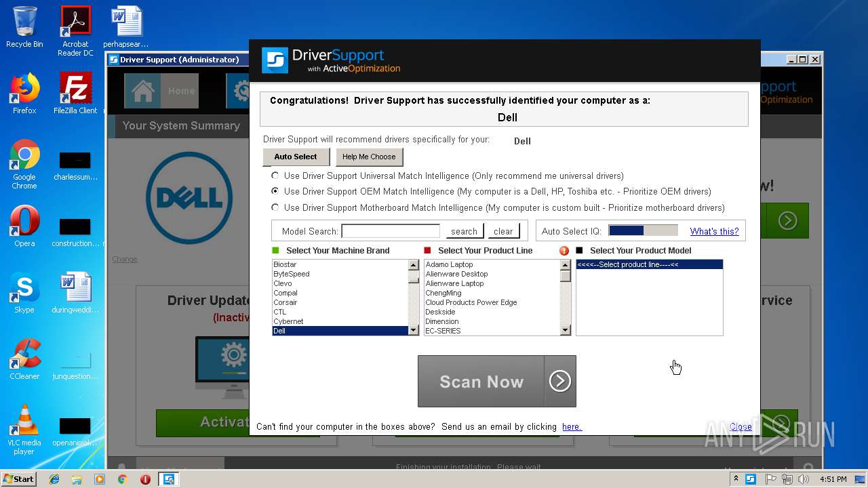Open the What's this? link
Viewport: 868px width, 488px height.
[x=714, y=231]
